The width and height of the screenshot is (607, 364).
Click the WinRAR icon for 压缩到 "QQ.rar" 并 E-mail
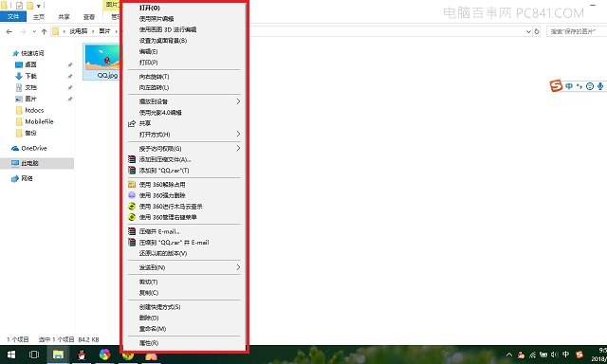pyautogui.click(x=132, y=242)
